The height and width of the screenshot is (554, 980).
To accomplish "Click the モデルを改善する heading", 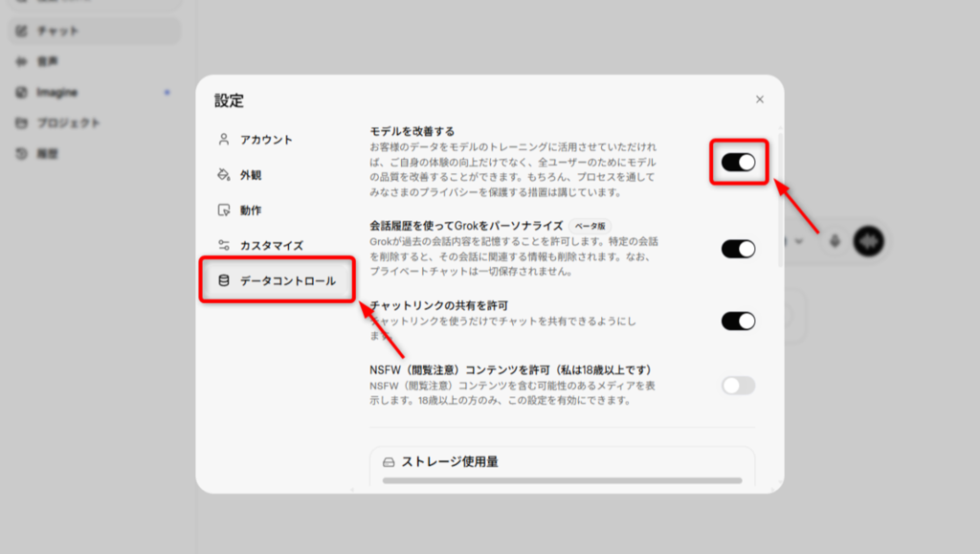I will (412, 131).
